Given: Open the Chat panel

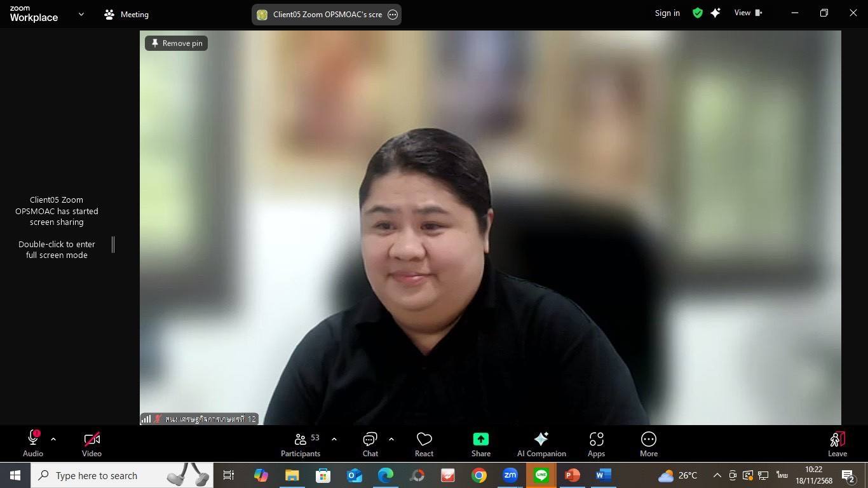Looking at the screenshot, I should pos(370,444).
